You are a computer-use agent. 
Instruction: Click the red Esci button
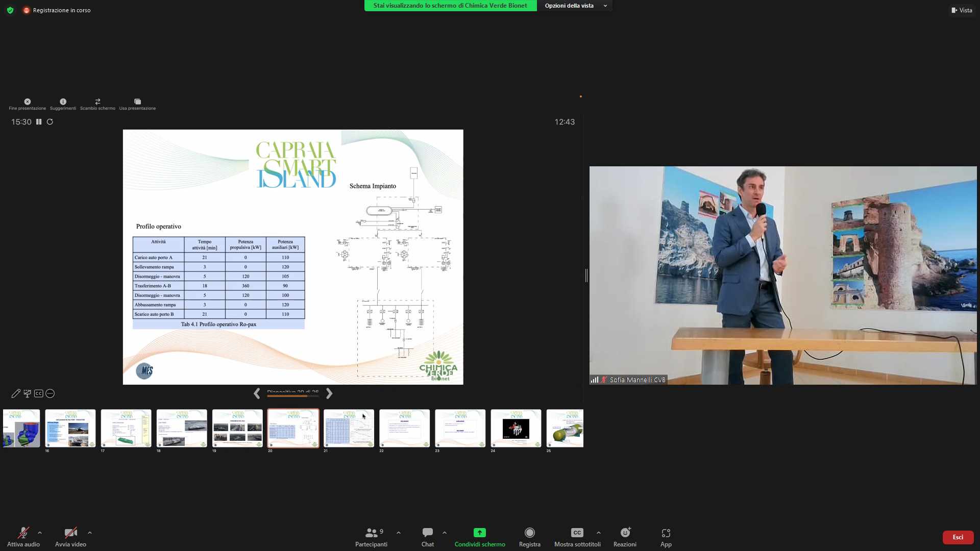pos(958,537)
